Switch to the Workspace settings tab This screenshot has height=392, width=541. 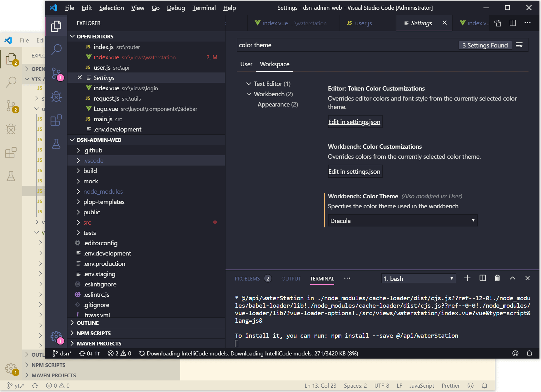[274, 64]
